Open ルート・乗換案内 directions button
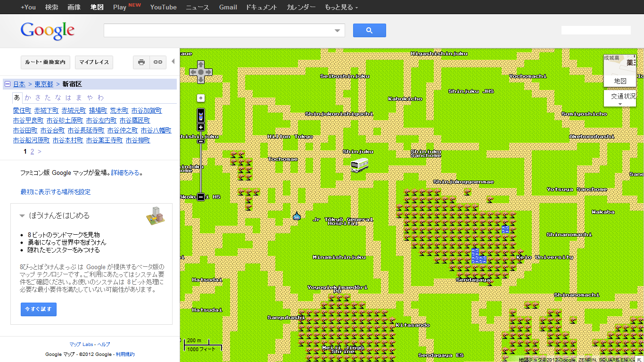The height and width of the screenshot is (362, 644). 46,62
